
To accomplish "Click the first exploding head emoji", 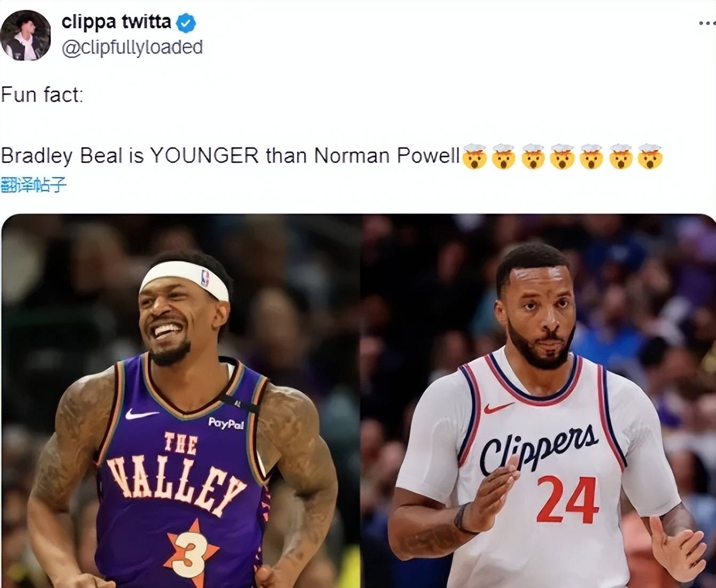I will [474, 156].
